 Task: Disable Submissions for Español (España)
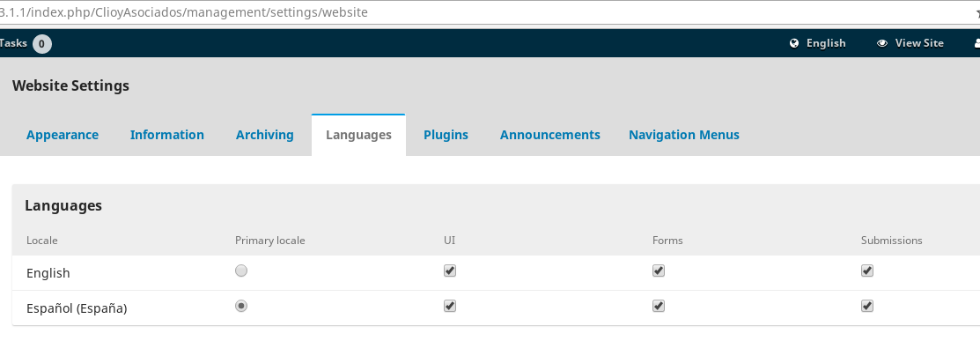point(867,306)
